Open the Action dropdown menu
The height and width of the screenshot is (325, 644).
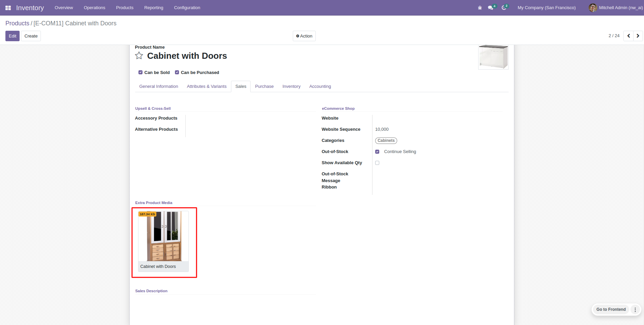304,36
